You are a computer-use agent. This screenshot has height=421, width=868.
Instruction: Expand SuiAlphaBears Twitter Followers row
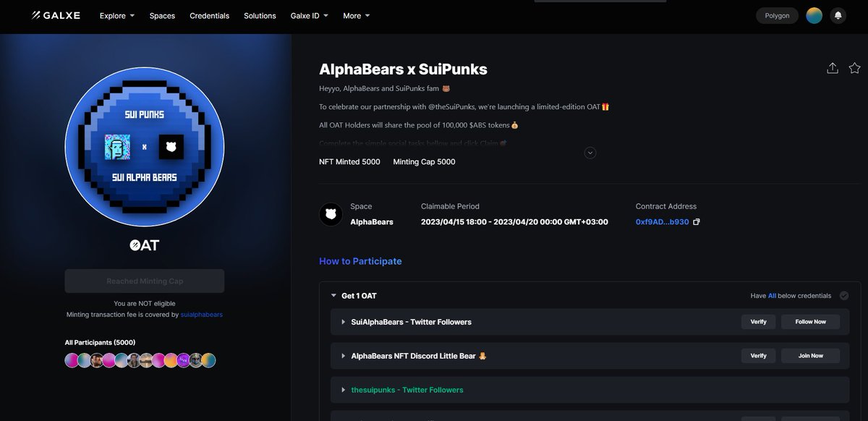click(x=343, y=322)
